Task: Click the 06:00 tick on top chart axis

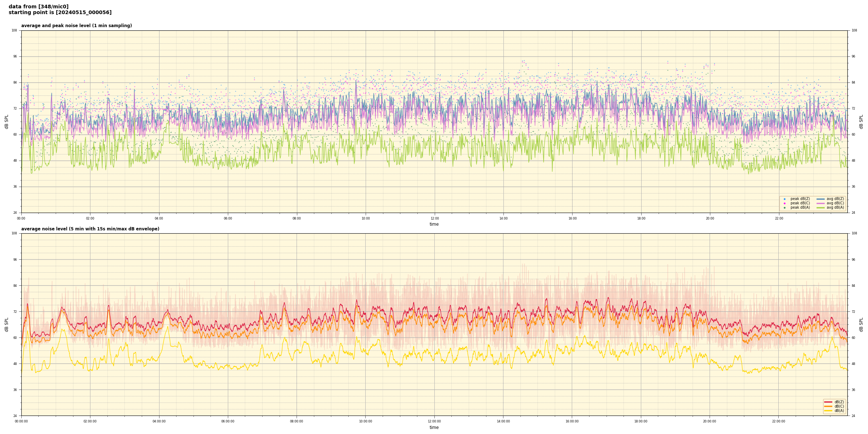Action: point(228,218)
